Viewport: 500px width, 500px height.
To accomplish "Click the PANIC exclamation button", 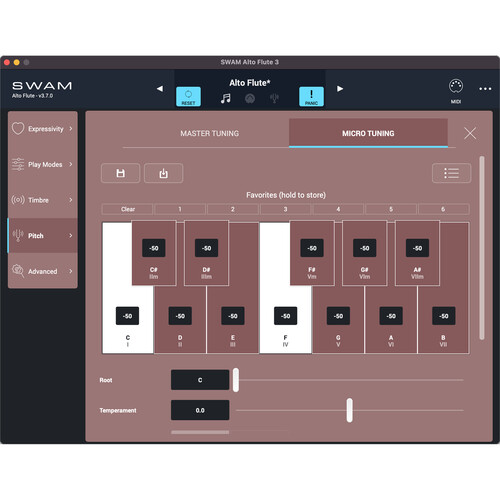I will 311,96.
